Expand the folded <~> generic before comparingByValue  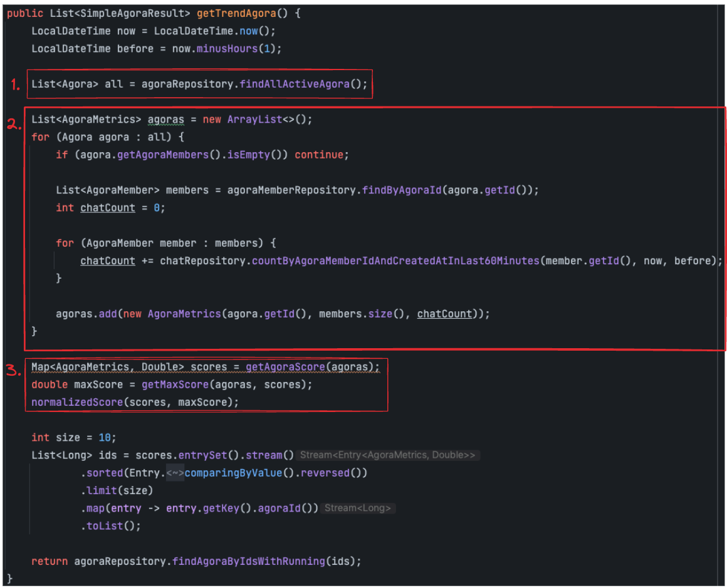pyautogui.click(x=175, y=473)
